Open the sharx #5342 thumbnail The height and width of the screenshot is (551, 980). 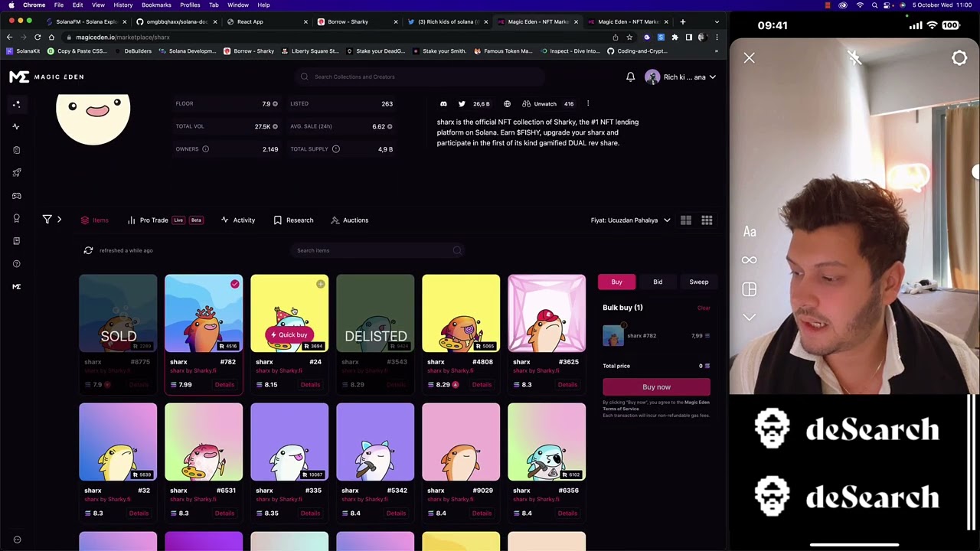click(x=375, y=442)
